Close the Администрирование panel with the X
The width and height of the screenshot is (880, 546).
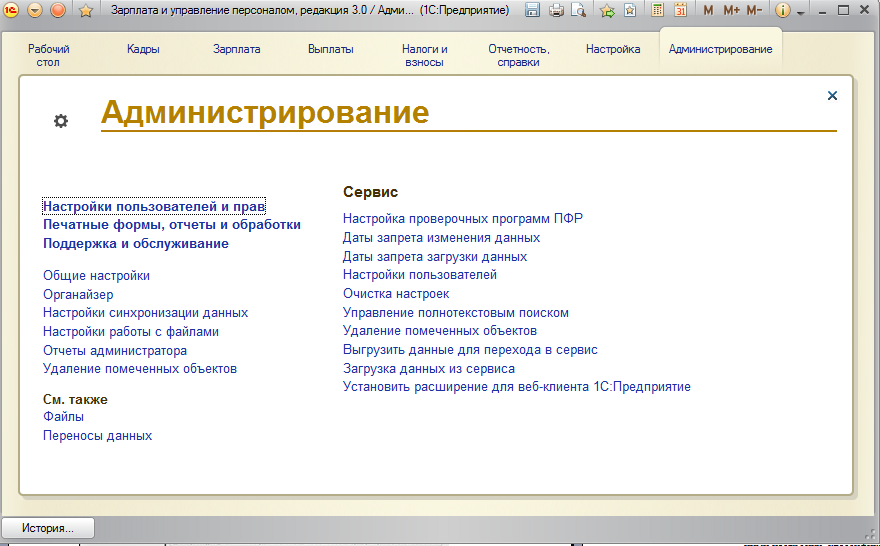pyautogui.click(x=832, y=96)
